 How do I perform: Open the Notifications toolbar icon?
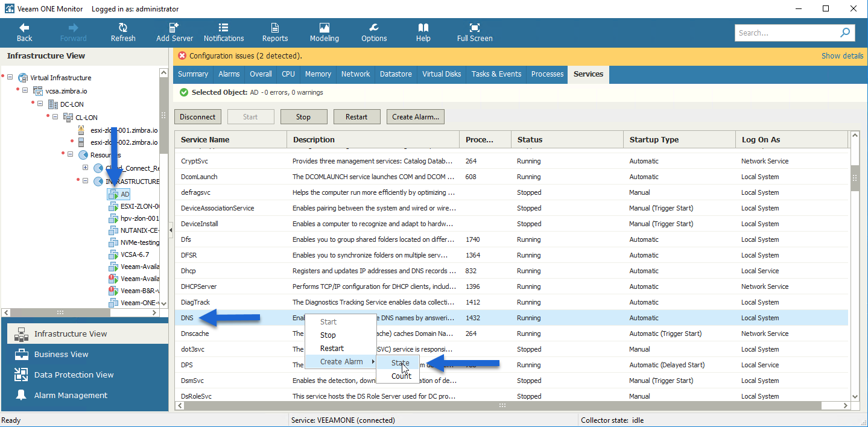(224, 28)
